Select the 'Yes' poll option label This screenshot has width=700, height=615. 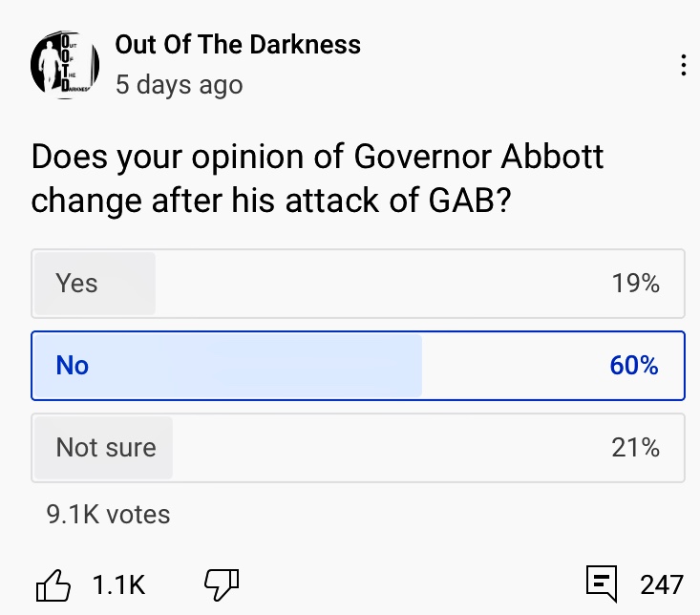pyautogui.click(x=76, y=284)
